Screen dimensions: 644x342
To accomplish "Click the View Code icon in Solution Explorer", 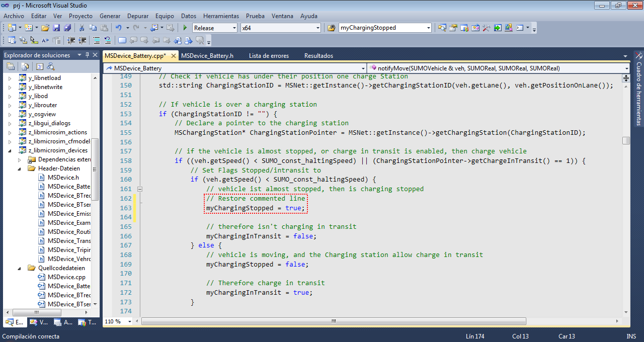I will [x=40, y=66].
